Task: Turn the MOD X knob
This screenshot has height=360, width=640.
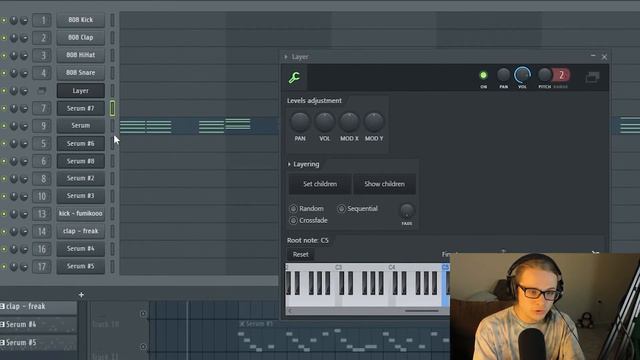Action: 349,122
